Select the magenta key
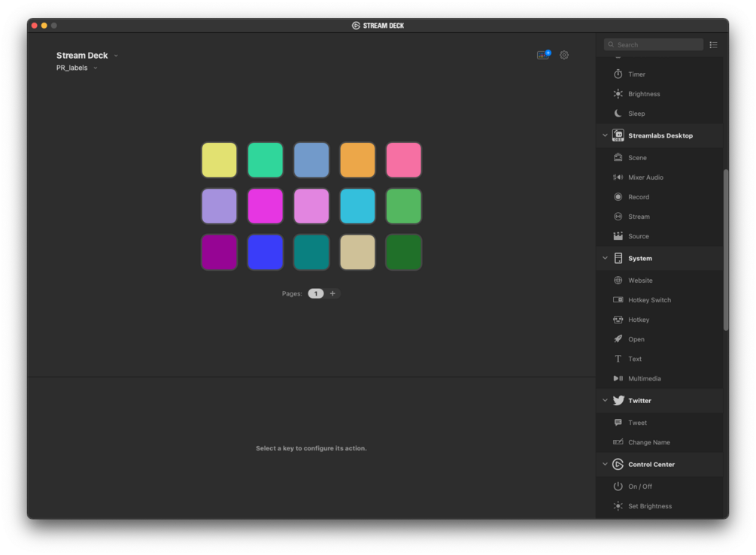 pos(266,206)
